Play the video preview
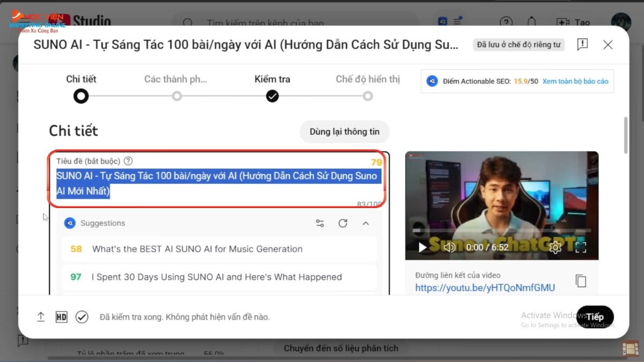Viewport: 644px width, 362px height. click(422, 247)
